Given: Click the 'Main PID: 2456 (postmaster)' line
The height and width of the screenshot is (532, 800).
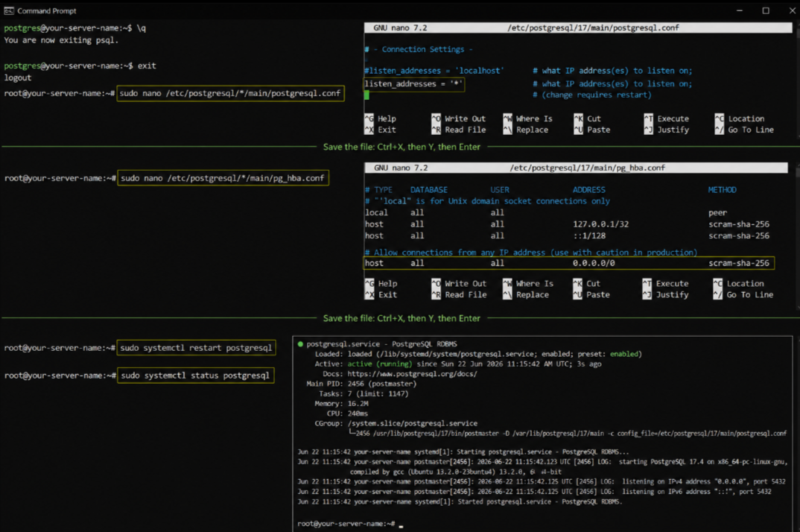Looking at the screenshot, I should (x=361, y=384).
